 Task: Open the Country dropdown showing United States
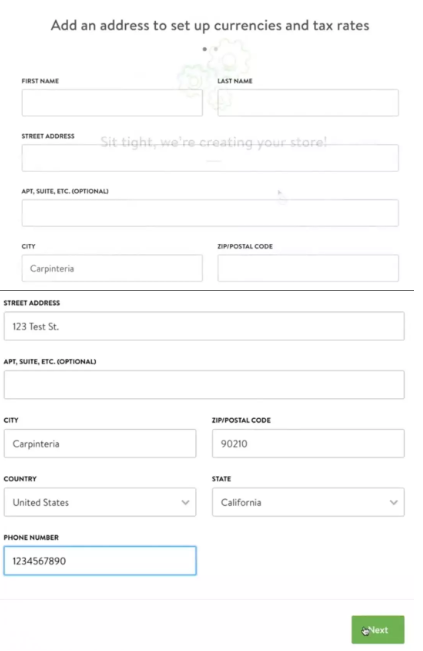[x=100, y=502]
